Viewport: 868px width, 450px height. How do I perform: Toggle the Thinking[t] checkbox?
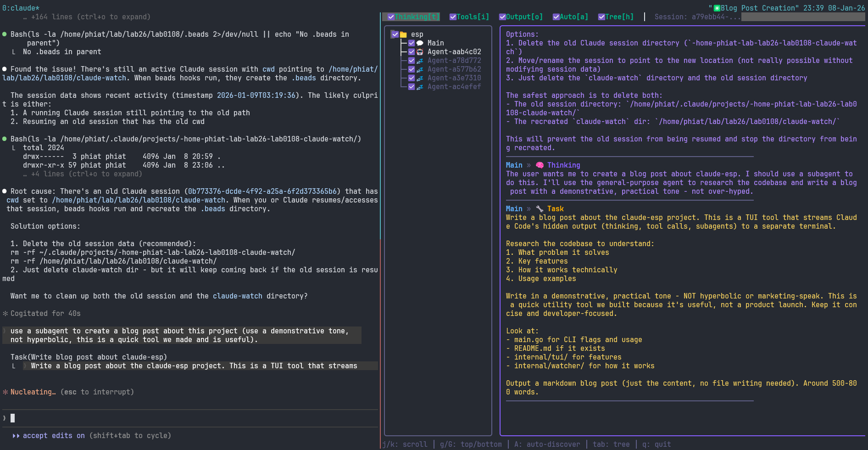click(x=391, y=17)
